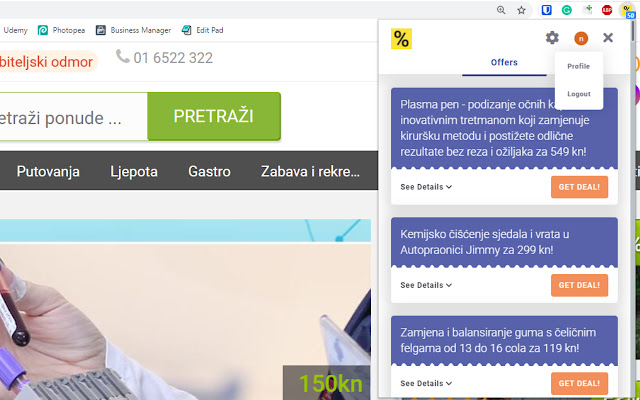Screen dimensions: 640x400
Task: Open the percent deals extension icon in toolbar
Action: pyautogui.click(x=628, y=10)
